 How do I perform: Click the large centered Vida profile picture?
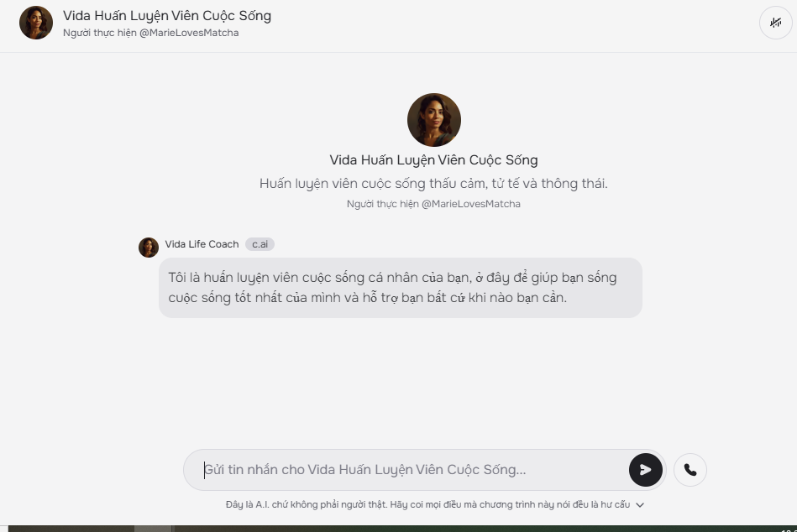[434, 120]
